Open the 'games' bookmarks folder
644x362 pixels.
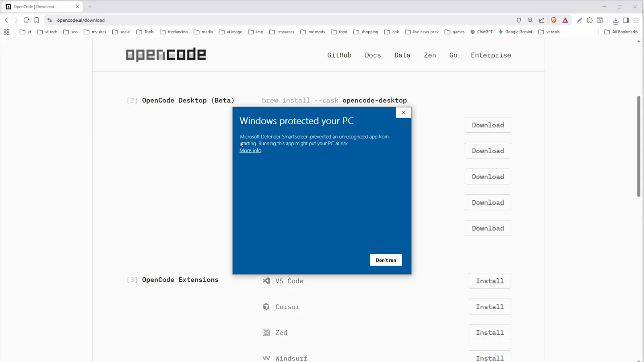(454, 32)
